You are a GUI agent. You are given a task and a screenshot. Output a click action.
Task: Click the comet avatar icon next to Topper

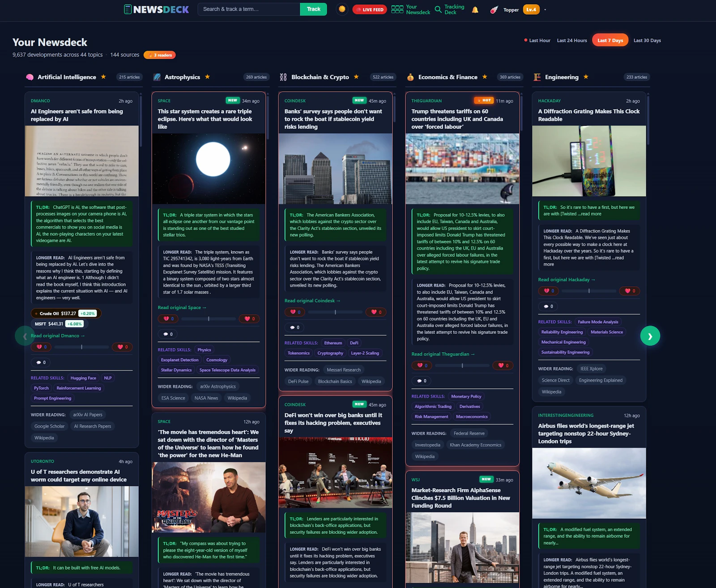(x=494, y=9)
